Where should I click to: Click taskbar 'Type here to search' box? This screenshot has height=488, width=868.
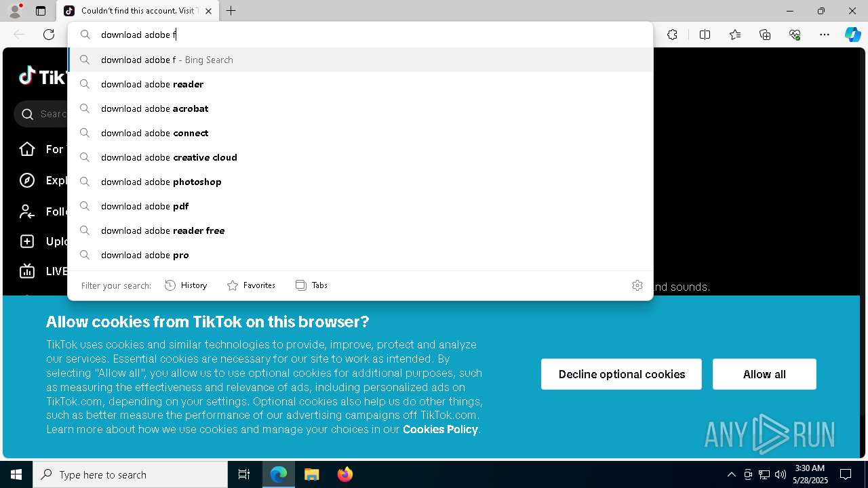click(x=130, y=474)
